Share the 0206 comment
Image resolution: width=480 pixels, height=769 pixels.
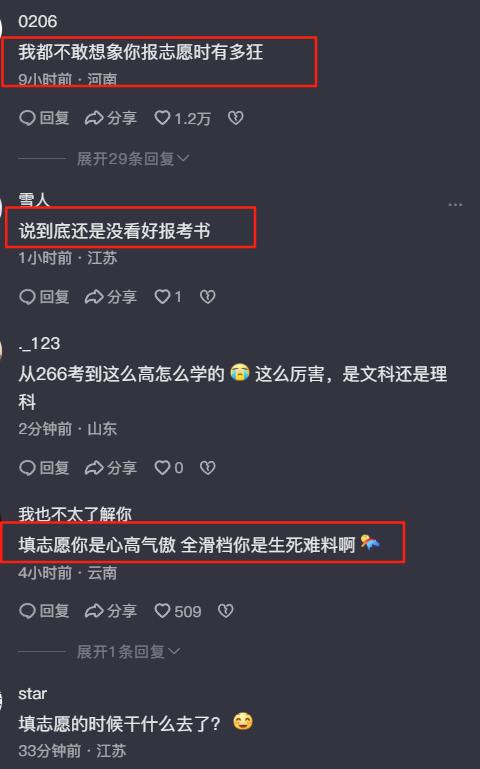[110, 118]
